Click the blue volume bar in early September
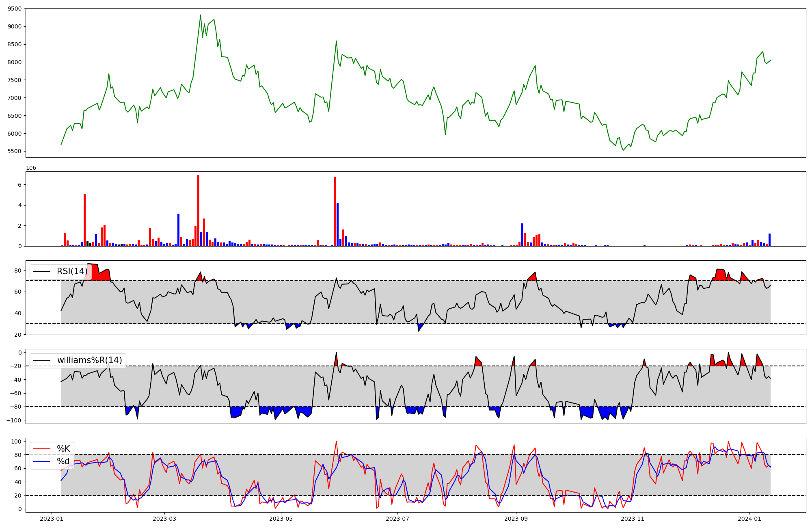 [x=522, y=234]
